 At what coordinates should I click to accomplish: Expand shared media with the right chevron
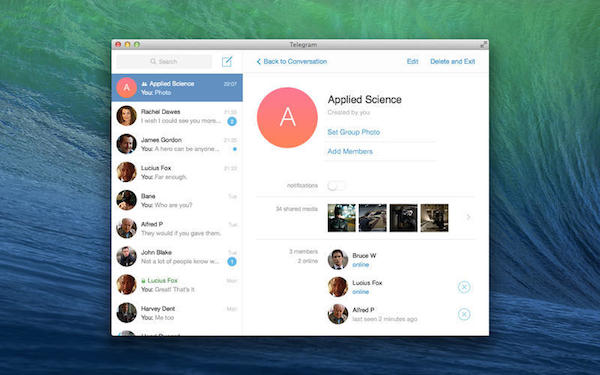[x=468, y=217]
